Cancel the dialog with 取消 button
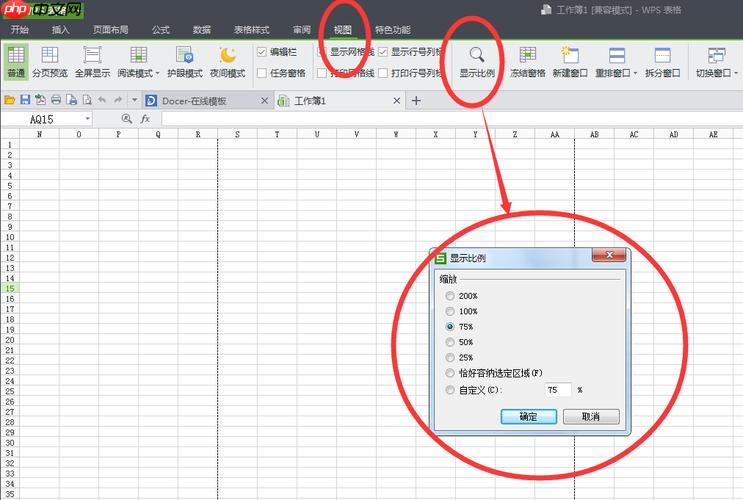The width and height of the screenshot is (743, 500). pos(591,417)
